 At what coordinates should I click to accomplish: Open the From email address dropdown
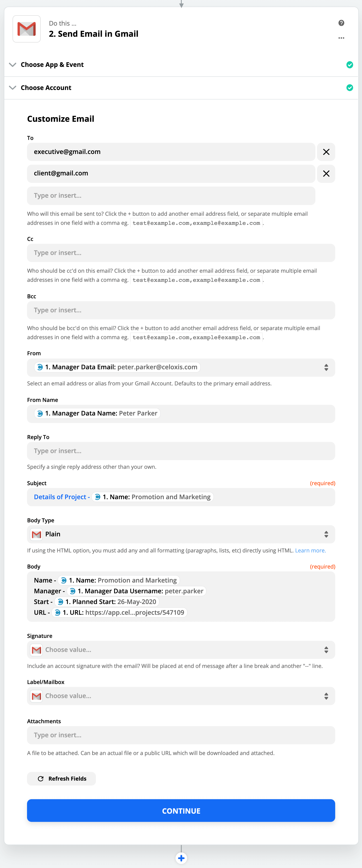coord(326,367)
